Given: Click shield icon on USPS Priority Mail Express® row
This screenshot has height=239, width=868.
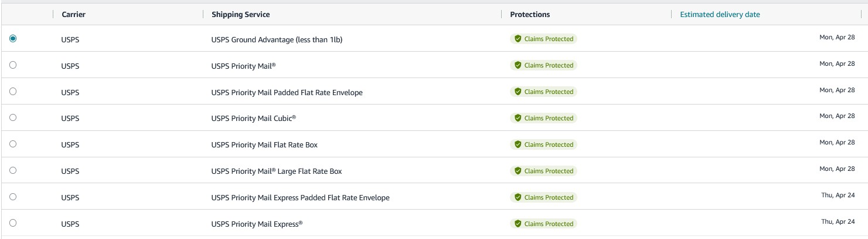Looking at the screenshot, I should tap(518, 224).
